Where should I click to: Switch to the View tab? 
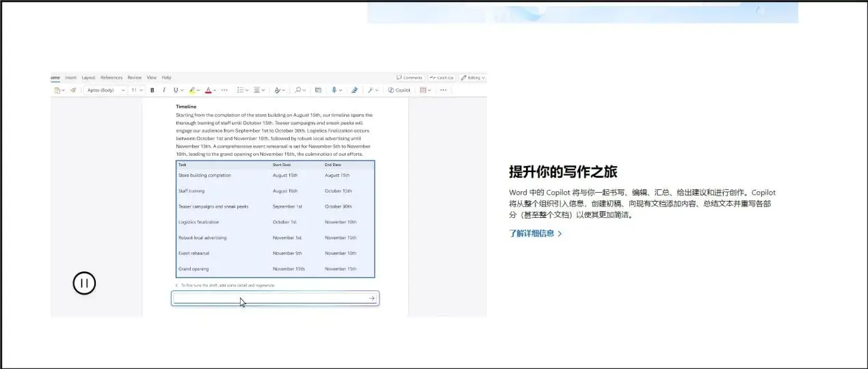(152, 78)
